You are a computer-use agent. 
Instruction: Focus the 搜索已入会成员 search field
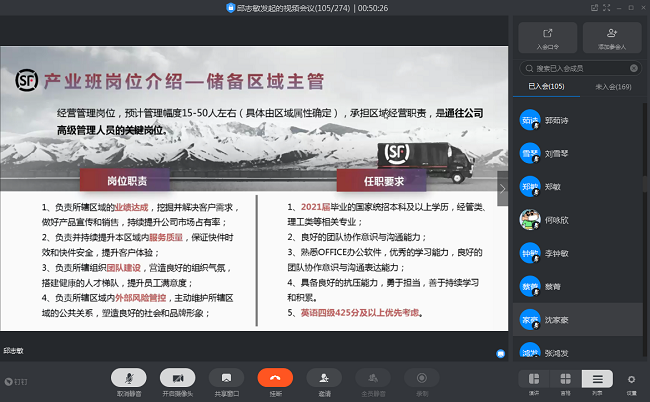pos(580,68)
